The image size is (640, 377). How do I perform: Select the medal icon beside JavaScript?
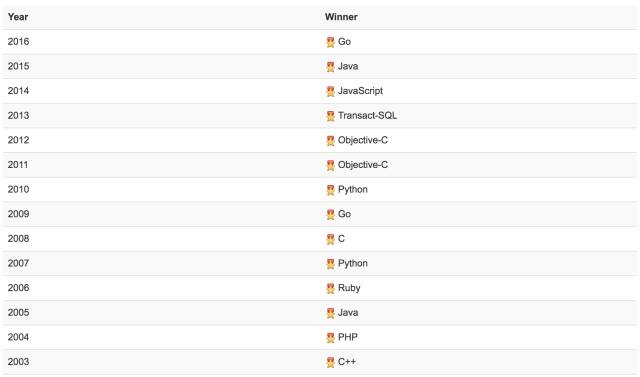pyautogui.click(x=331, y=91)
